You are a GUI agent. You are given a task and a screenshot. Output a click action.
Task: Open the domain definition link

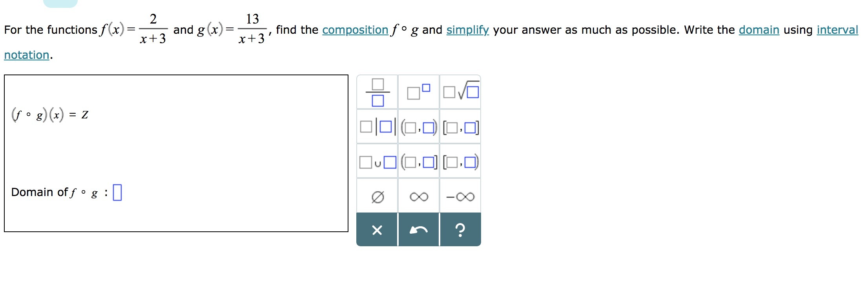point(759,30)
